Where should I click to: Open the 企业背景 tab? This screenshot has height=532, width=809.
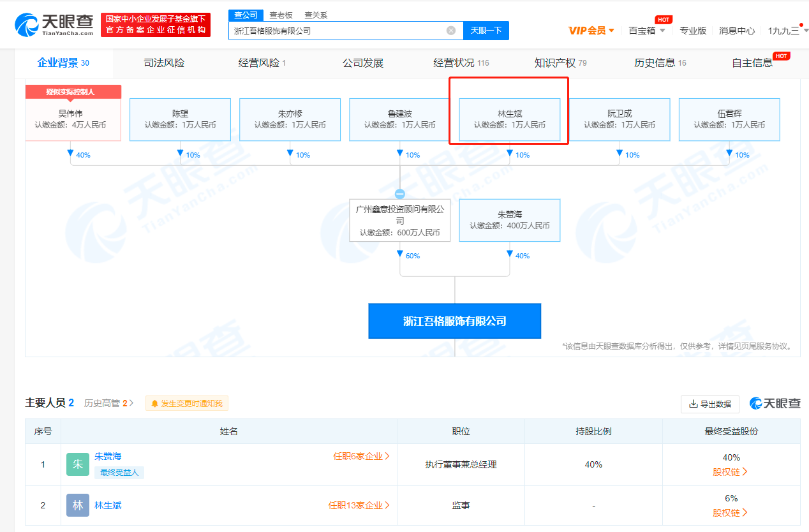pos(63,63)
